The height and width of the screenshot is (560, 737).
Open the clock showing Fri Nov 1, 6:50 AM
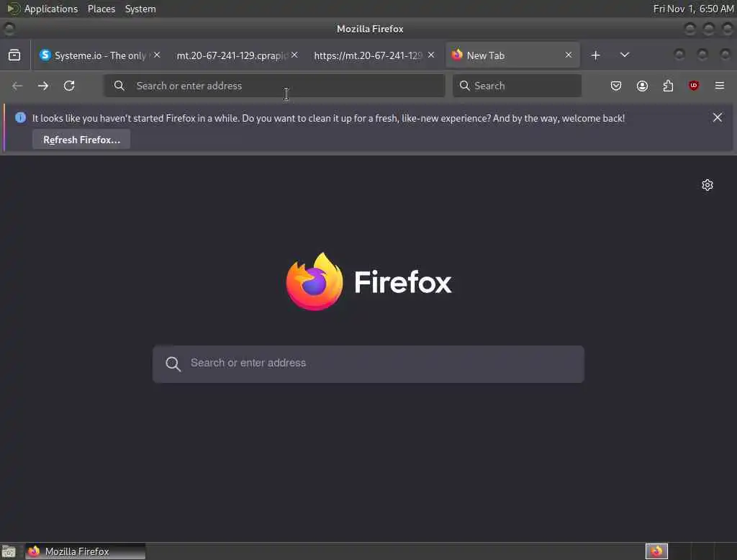click(693, 9)
